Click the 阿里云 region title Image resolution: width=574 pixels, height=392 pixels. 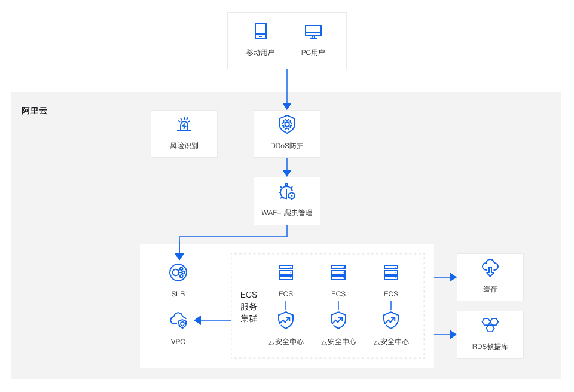35,111
